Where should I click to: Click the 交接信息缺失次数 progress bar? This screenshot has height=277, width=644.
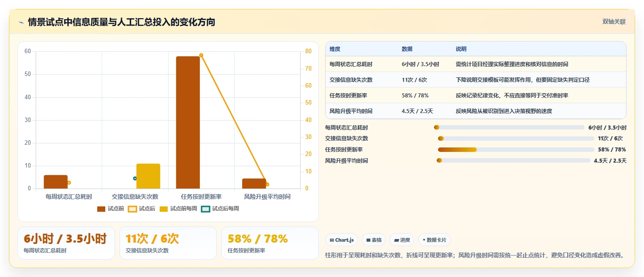click(x=516, y=138)
